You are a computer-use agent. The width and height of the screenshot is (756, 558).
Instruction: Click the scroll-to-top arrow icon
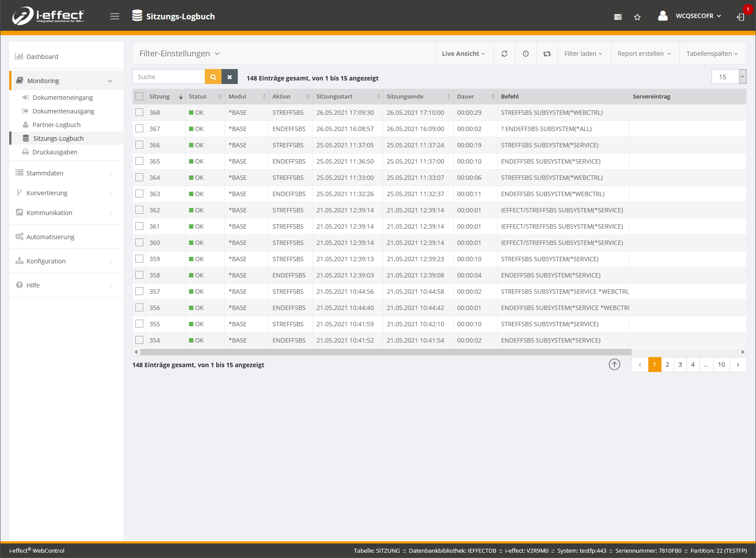point(614,365)
